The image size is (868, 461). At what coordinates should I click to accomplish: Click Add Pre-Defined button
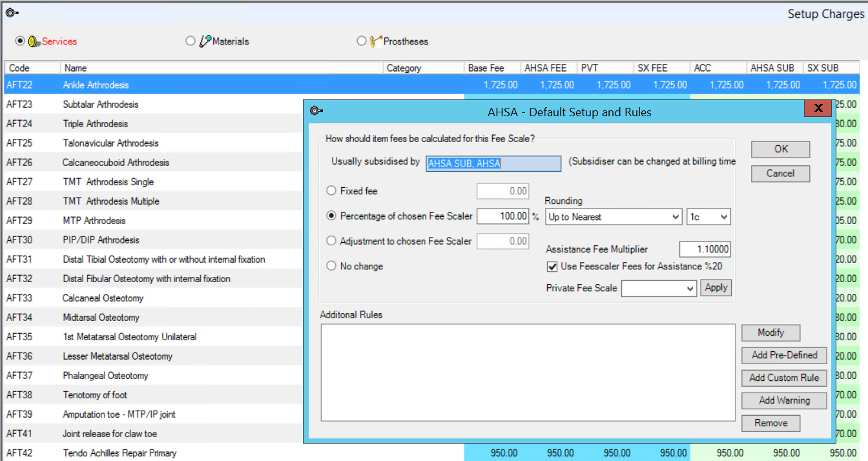pos(785,355)
